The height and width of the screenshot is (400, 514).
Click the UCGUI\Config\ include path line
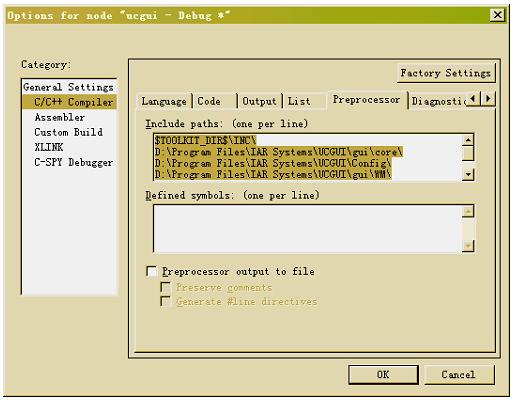click(x=273, y=163)
